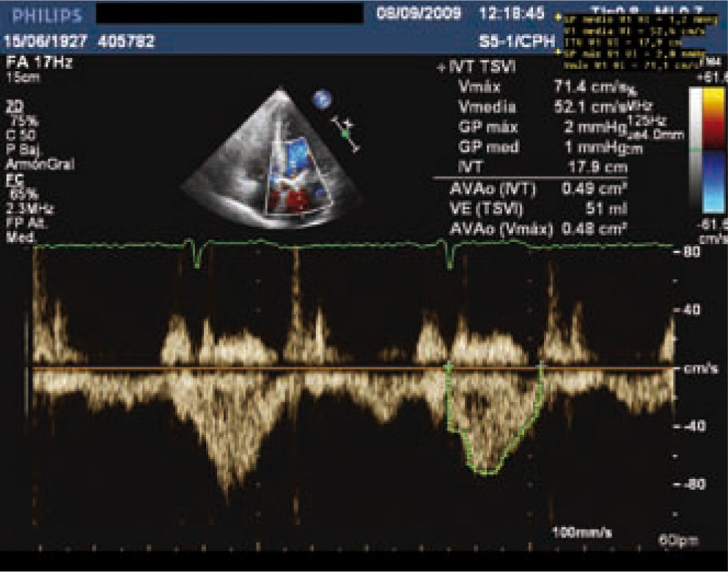
Task: Select the Vmáx measurement row
Action: (541, 88)
